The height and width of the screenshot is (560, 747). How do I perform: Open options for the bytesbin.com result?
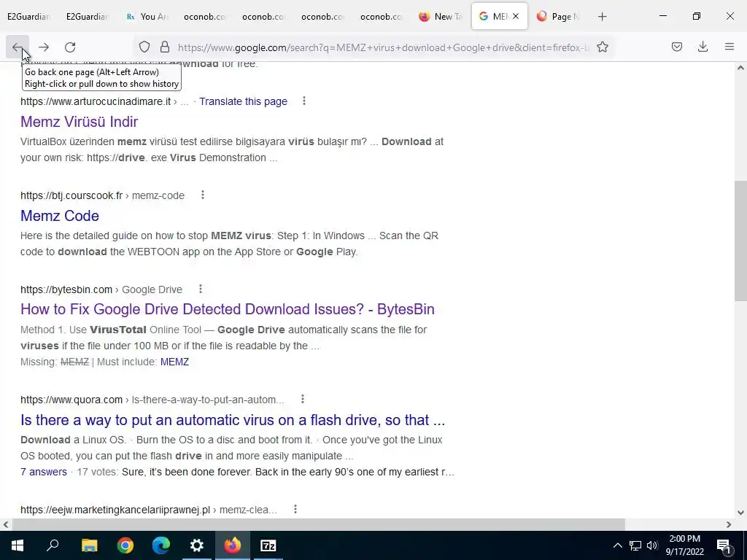pos(201,289)
